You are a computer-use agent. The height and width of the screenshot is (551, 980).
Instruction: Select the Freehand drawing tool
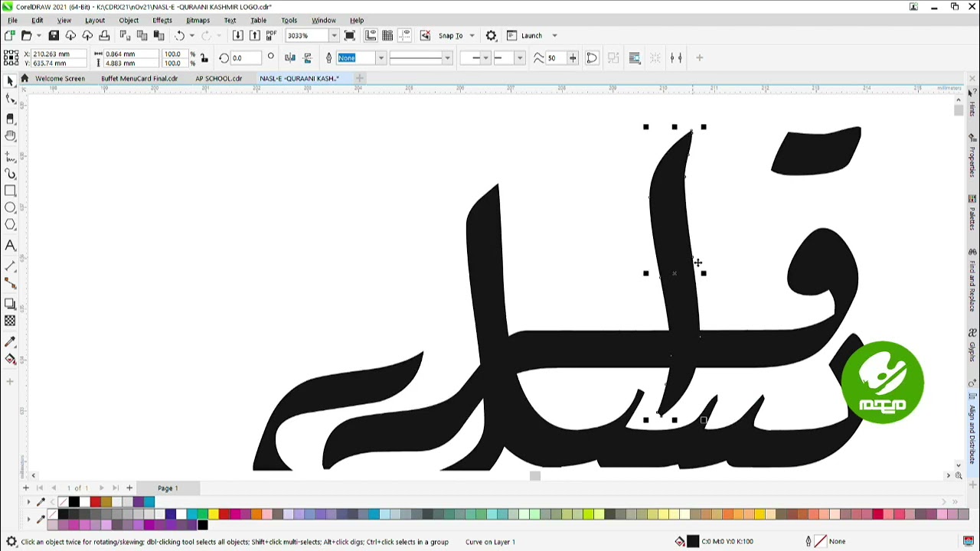[x=10, y=155]
